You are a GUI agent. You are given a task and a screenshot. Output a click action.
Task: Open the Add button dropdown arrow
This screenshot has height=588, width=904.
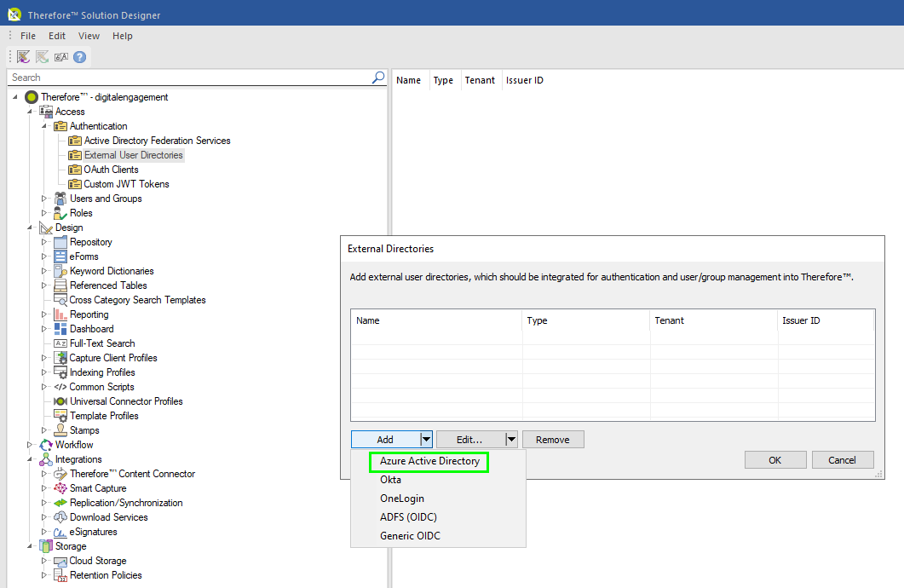point(426,439)
